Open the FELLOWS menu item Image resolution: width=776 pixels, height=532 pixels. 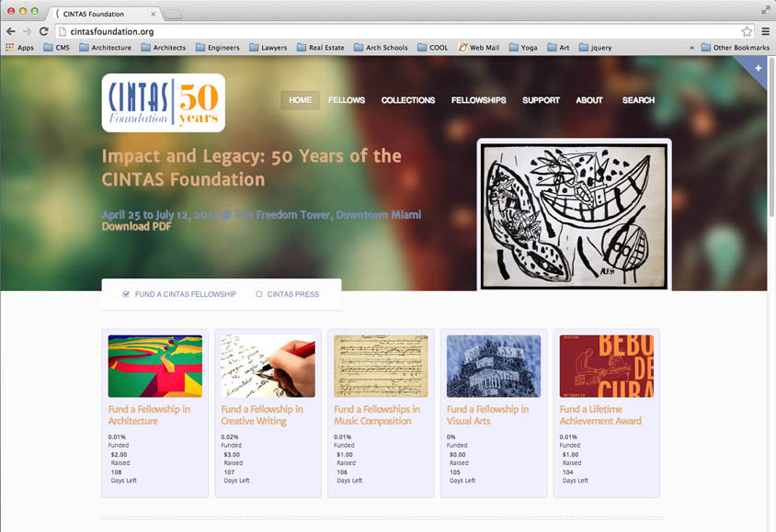click(x=347, y=100)
